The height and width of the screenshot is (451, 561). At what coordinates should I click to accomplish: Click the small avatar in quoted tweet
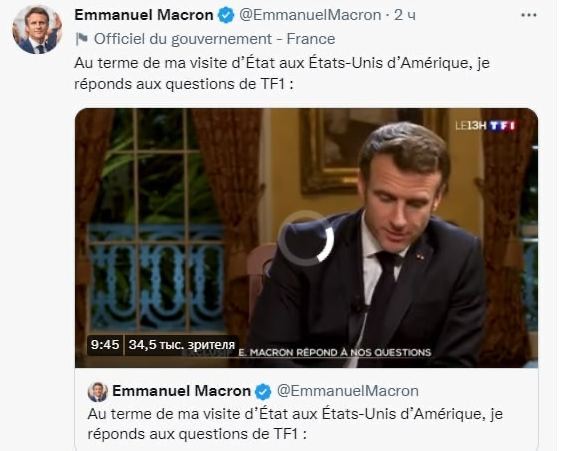(97, 392)
